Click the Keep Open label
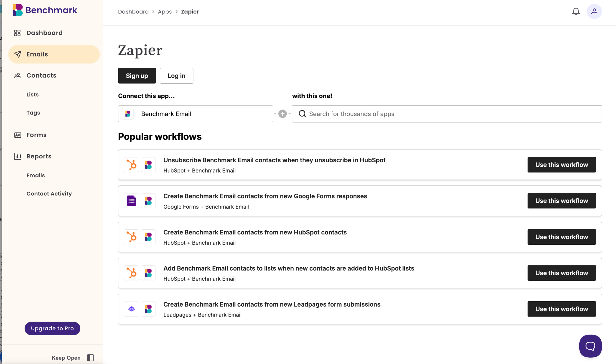 coord(66,358)
